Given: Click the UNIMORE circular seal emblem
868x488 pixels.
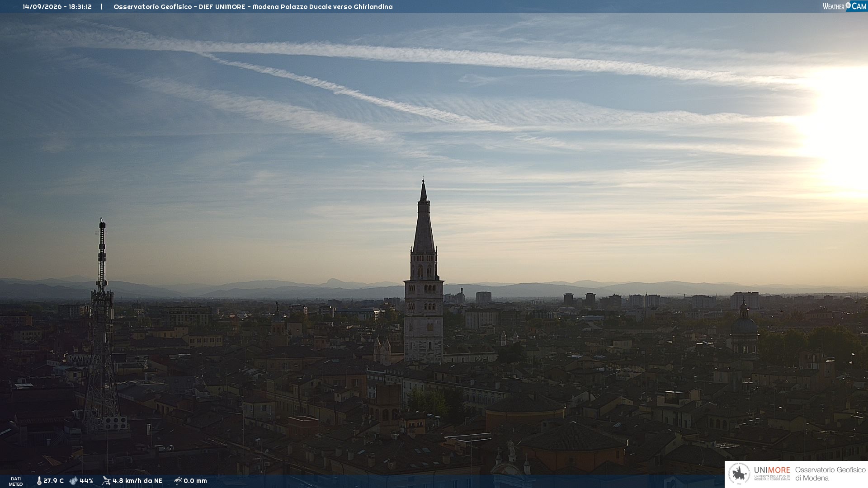Looking at the screenshot, I should 739,474.
